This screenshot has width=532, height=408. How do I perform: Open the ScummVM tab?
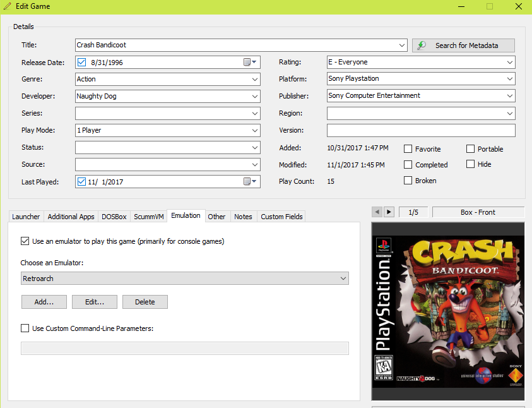click(x=148, y=217)
